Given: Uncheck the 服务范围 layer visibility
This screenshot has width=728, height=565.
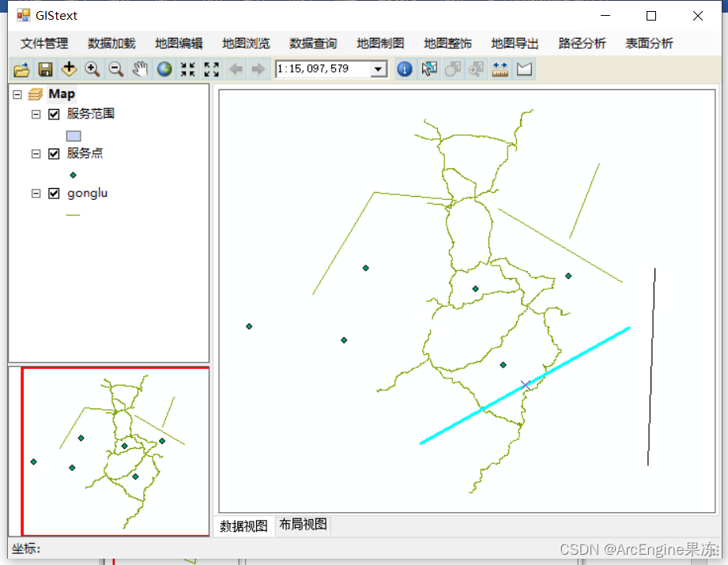Looking at the screenshot, I should coord(53,114).
